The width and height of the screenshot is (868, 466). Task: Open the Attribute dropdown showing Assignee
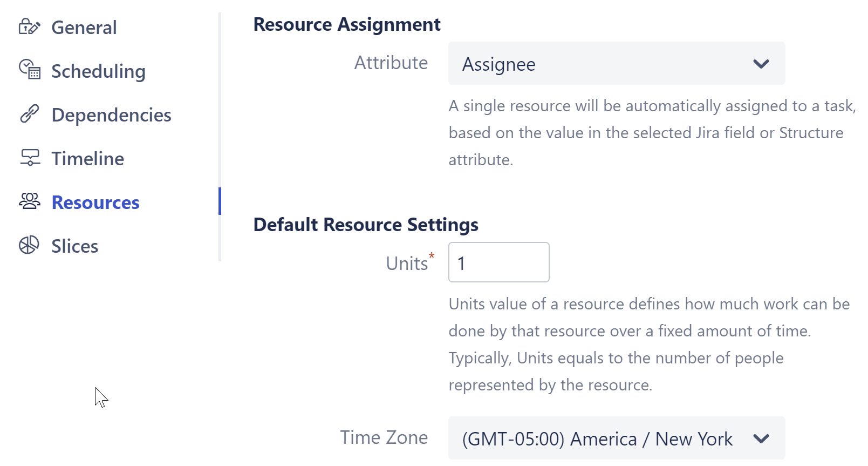click(616, 63)
